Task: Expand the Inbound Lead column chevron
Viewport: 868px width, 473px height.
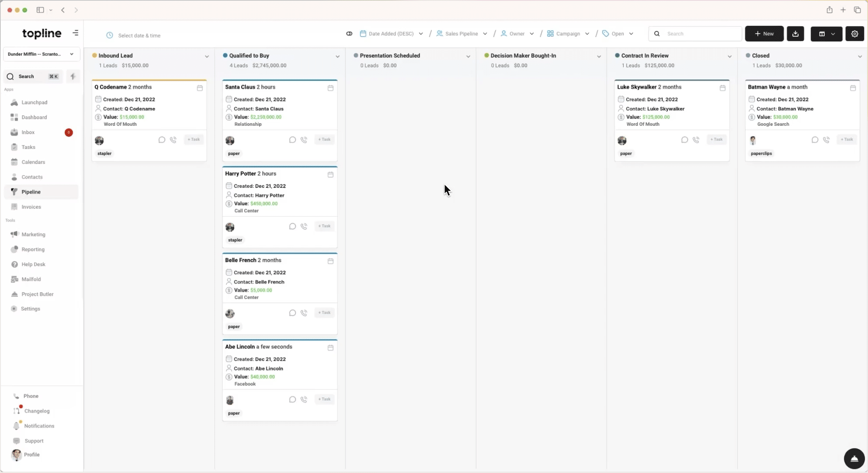Action: coord(207,56)
